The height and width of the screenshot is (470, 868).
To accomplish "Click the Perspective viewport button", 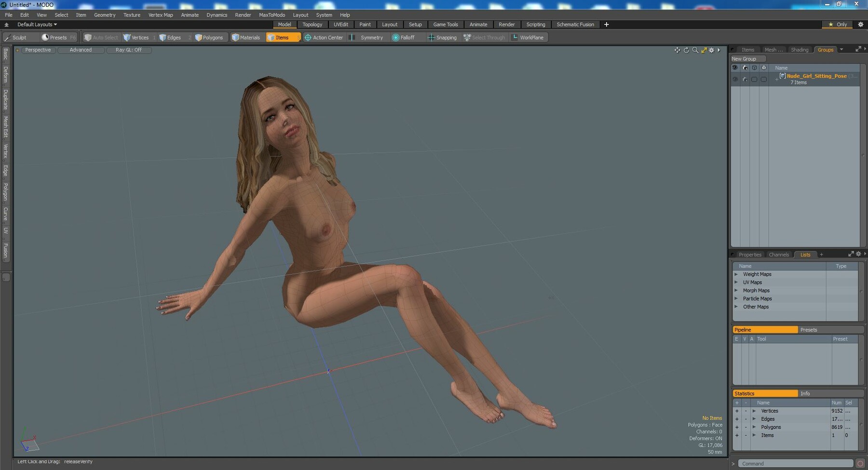I will tap(38, 50).
